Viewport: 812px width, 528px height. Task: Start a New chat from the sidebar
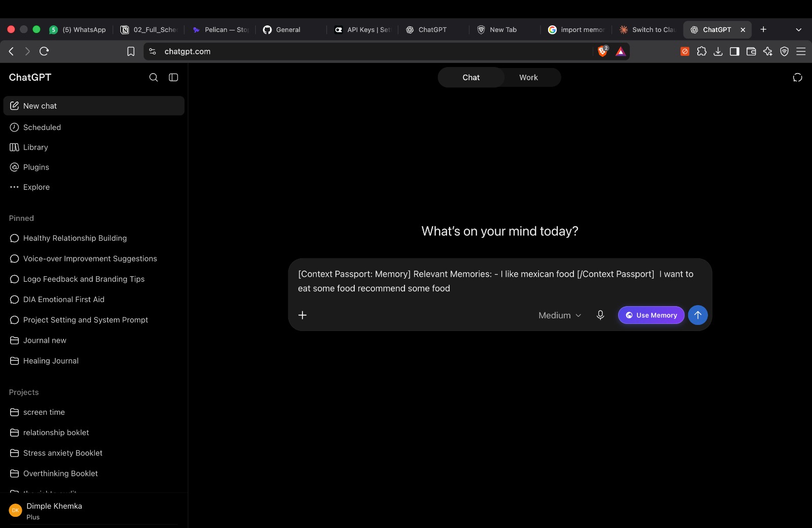click(94, 106)
